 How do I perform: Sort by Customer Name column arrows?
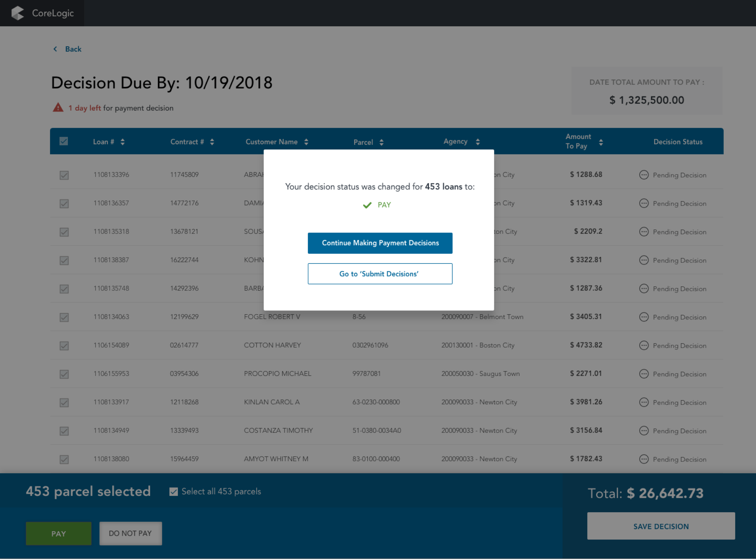306,142
